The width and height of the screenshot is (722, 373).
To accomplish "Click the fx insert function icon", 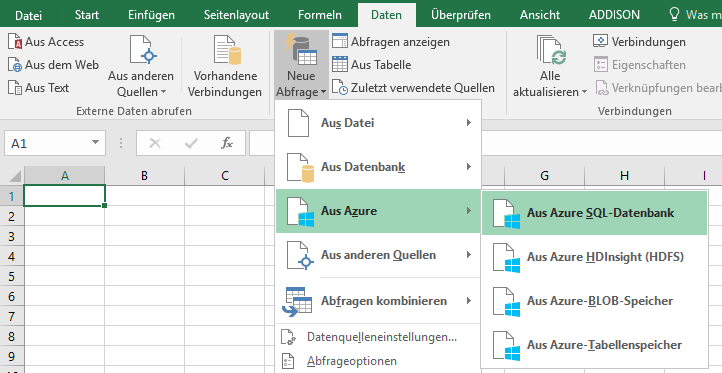I will click(227, 143).
